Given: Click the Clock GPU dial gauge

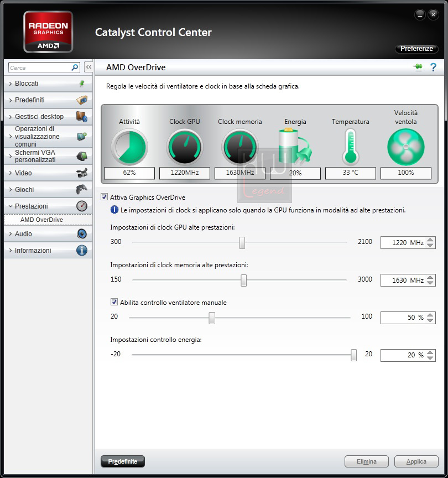Looking at the screenshot, I should point(185,147).
